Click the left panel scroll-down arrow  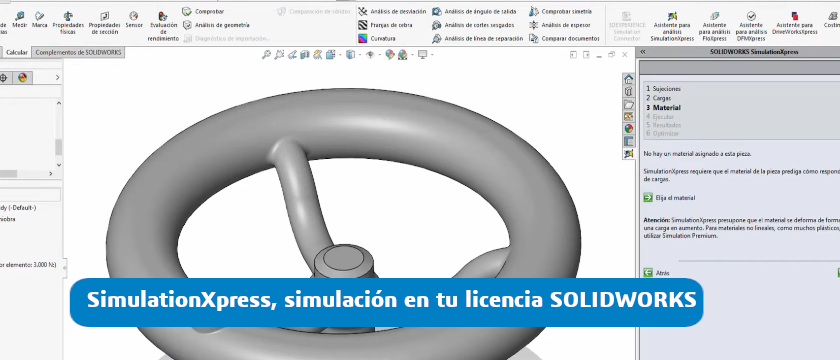(58, 165)
